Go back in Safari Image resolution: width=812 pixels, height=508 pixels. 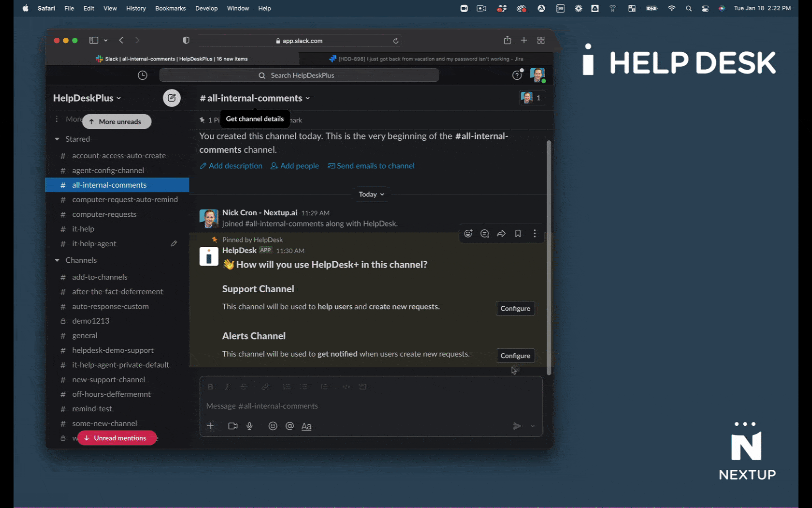click(121, 41)
